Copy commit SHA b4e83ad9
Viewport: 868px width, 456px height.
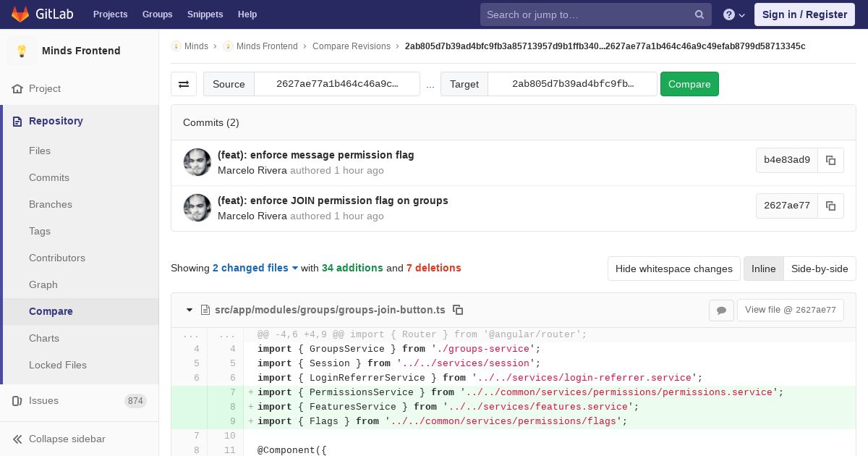click(830, 160)
